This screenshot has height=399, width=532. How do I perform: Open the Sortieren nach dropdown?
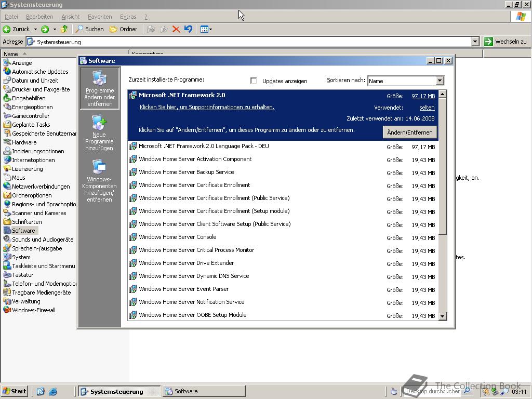pyautogui.click(x=440, y=81)
